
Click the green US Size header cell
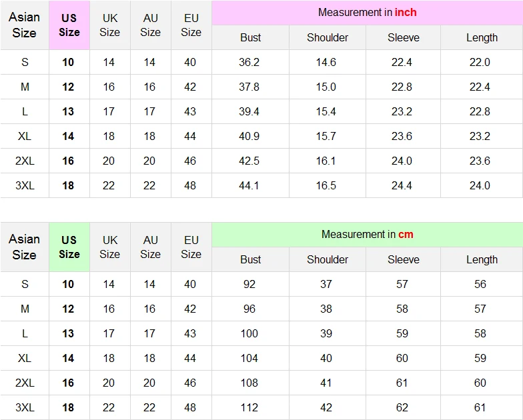69,247
